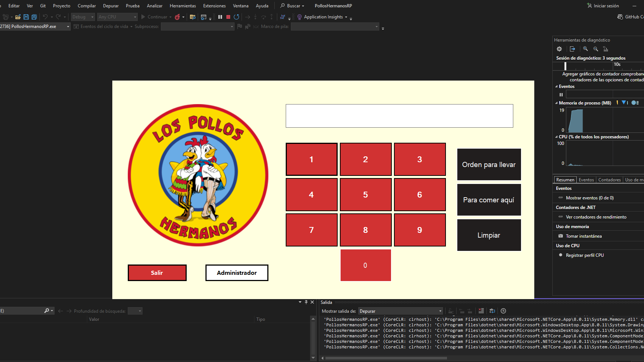This screenshot has width=644, height=362.
Task: Pin the bottom-left panel with pushpin
Action: coord(306,302)
